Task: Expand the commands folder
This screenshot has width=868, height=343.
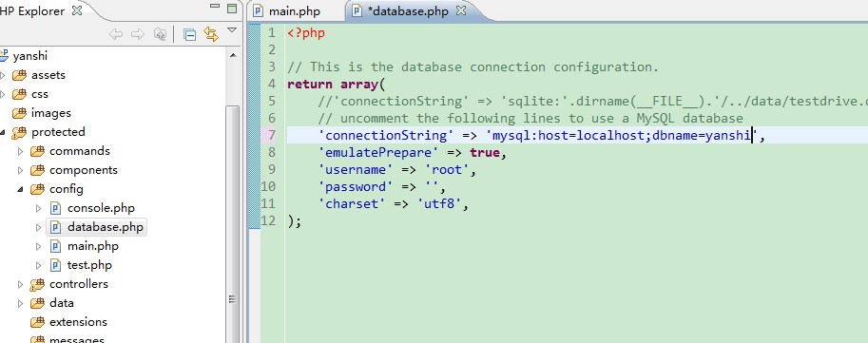Action: [x=21, y=151]
